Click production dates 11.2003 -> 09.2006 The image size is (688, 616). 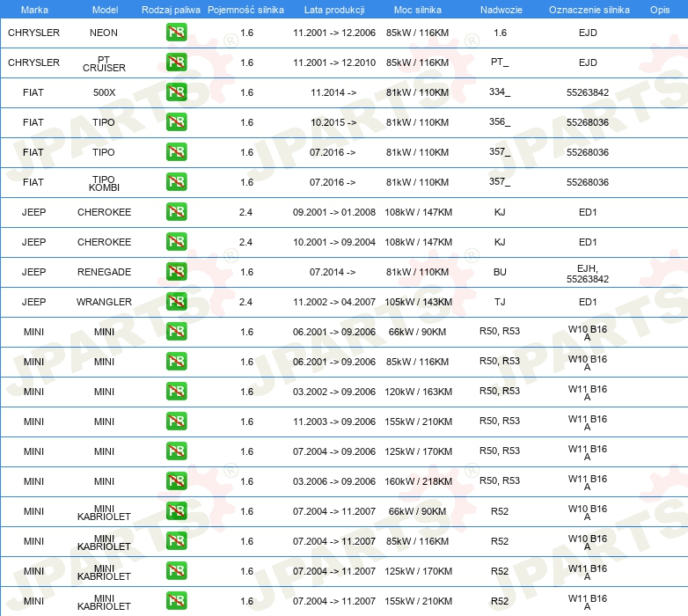point(334,422)
